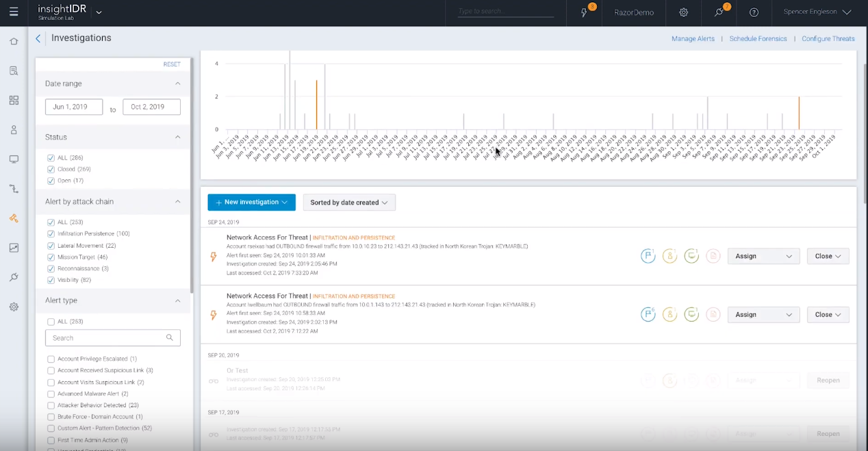Click the alert type Search field
This screenshot has height=451, width=868.
[x=113, y=337]
